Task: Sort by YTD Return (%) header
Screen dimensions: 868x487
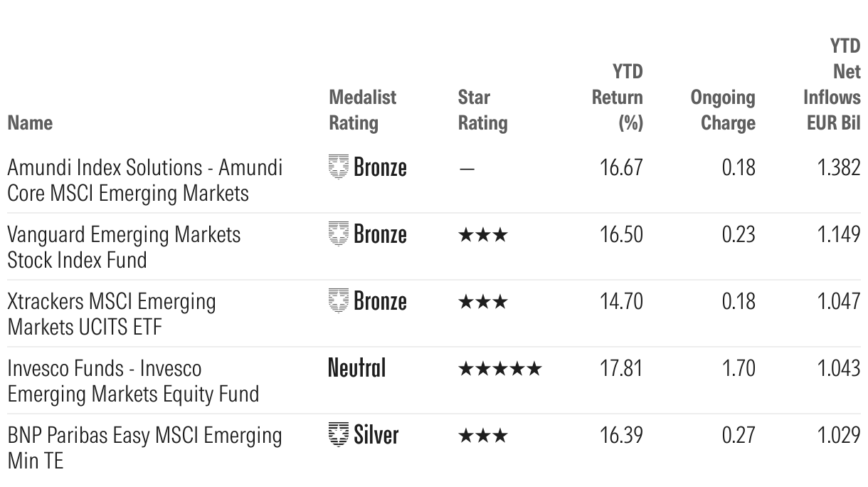Action: point(618,97)
